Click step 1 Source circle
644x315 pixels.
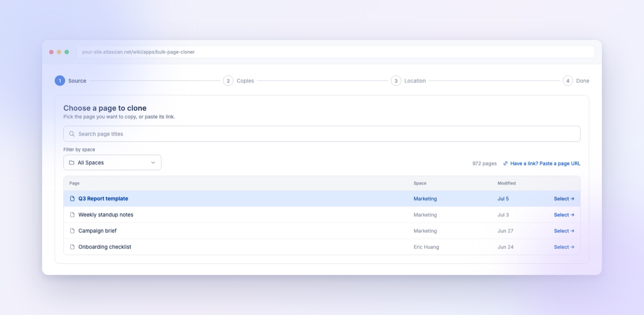click(60, 81)
